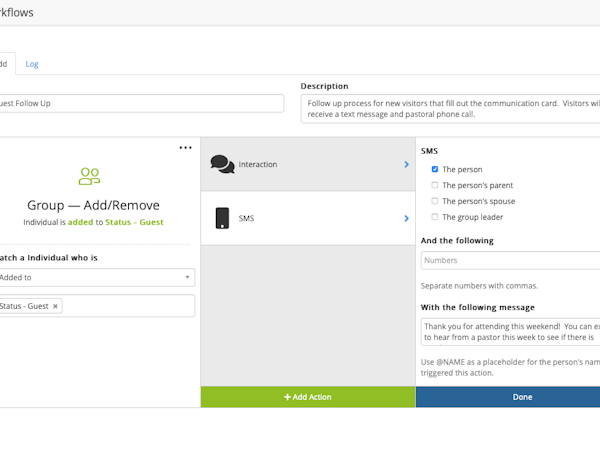Check 'The person's spouse' option
Image resolution: width=600 pixels, height=450 pixels.
click(434, 201)
